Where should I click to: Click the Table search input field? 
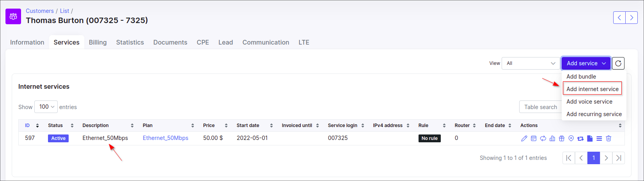[541, 107]
